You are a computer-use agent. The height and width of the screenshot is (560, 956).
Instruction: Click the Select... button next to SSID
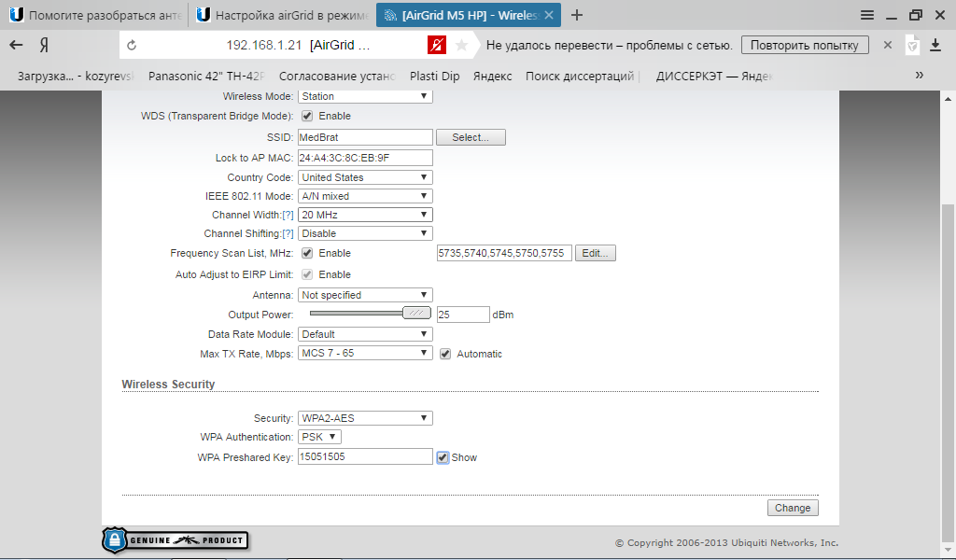[x=471, y=137]
